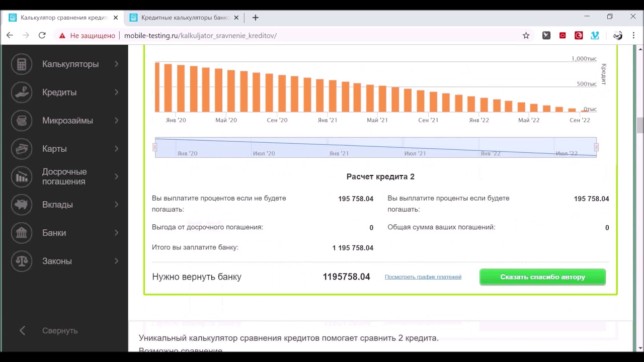Click the Итого вы заплатите банку value 1 195 758.04
The height and width of the screenshot is (362, 644).
point(353,248)
